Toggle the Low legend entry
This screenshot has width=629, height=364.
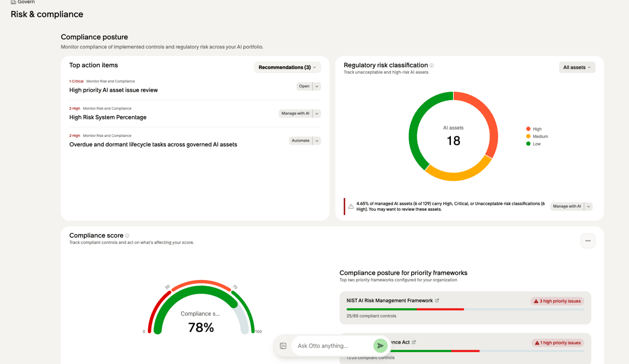click(533, 144)
